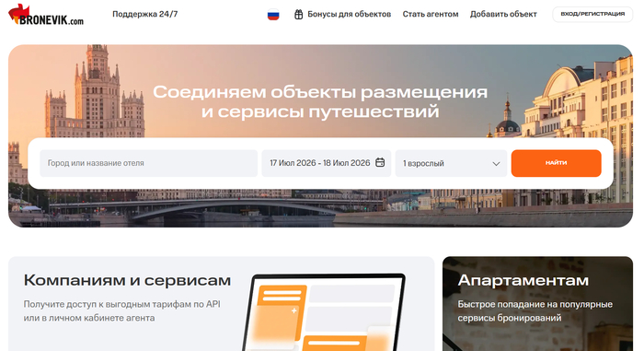Open the Бонусы для объектов link

tap(349, 15)
